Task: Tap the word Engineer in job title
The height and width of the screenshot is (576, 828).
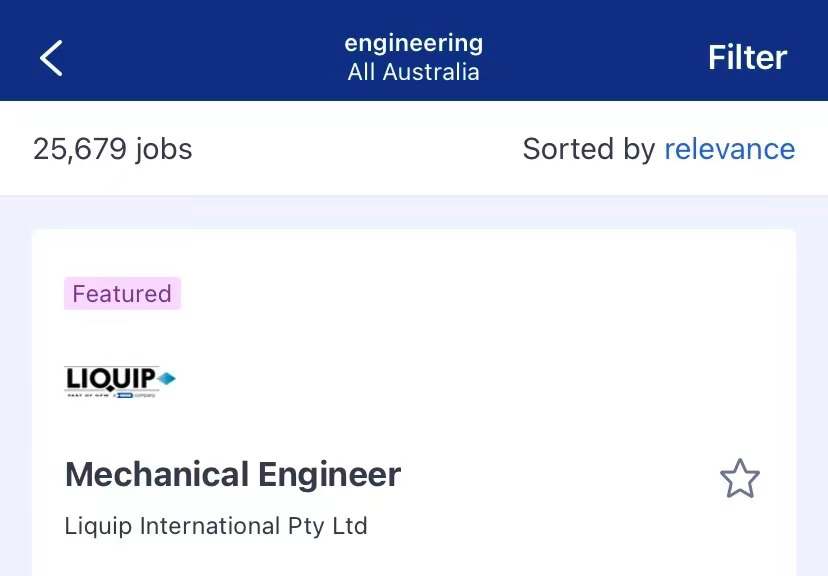Action: pyautogui.click(x=330, y=475)
